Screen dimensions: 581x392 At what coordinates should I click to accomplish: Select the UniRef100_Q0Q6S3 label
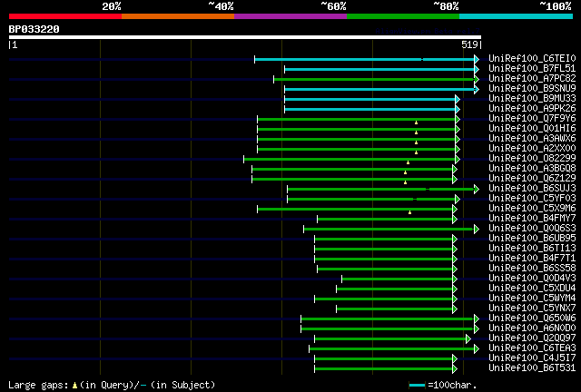[532, 229]
